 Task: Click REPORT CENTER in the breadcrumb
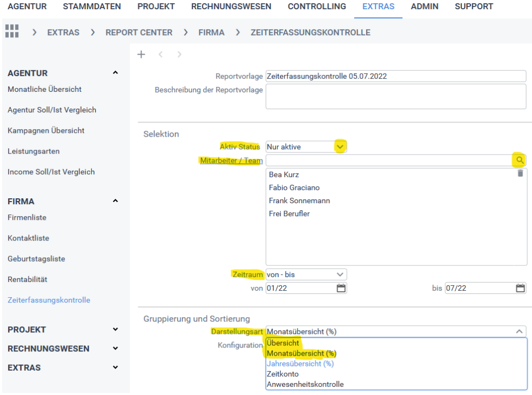[x=139, y=32]
